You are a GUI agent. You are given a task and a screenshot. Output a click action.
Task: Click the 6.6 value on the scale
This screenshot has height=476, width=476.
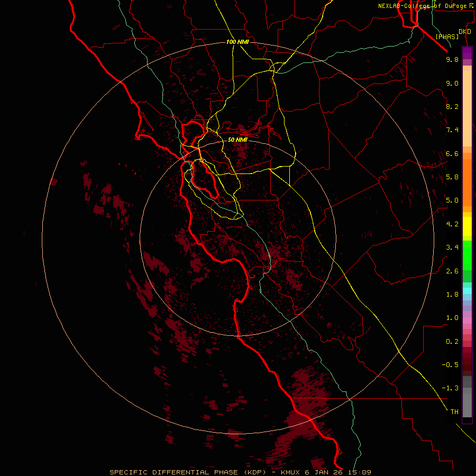click(452, 153)
